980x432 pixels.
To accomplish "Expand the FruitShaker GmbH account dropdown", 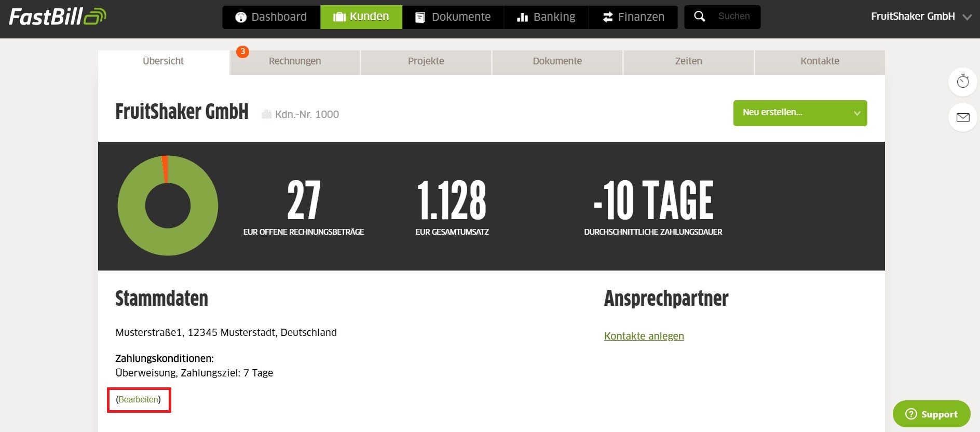I will coord(921,17).
